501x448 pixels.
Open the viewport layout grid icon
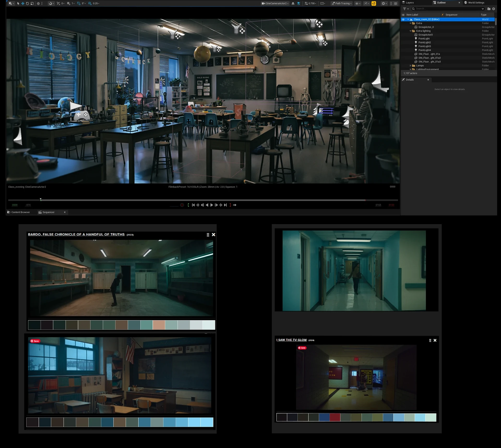[396, 3]
